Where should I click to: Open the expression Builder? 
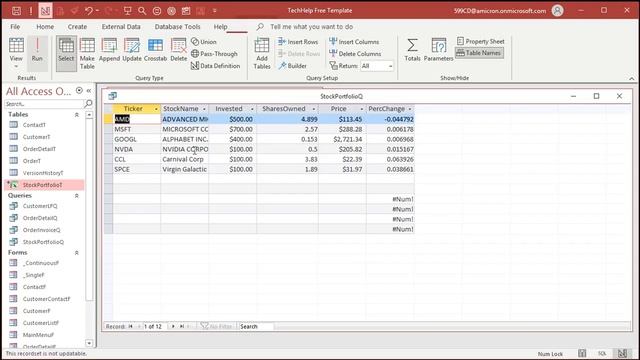click(292, 66)
